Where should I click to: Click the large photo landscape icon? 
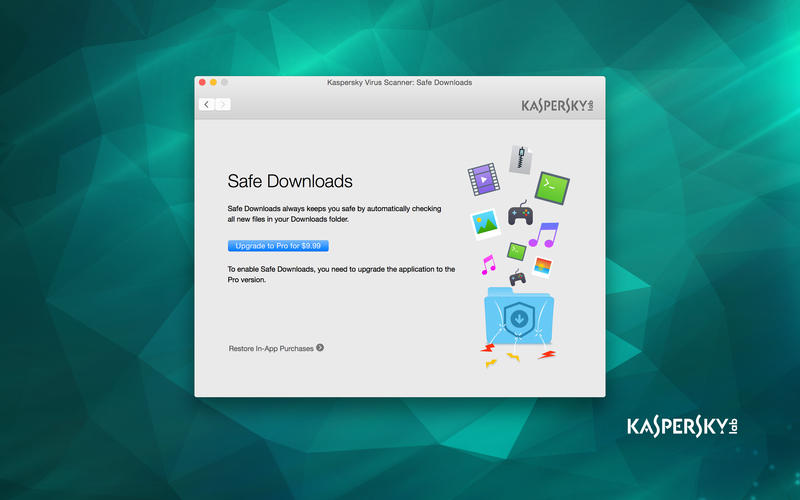(x=485, y=223)
